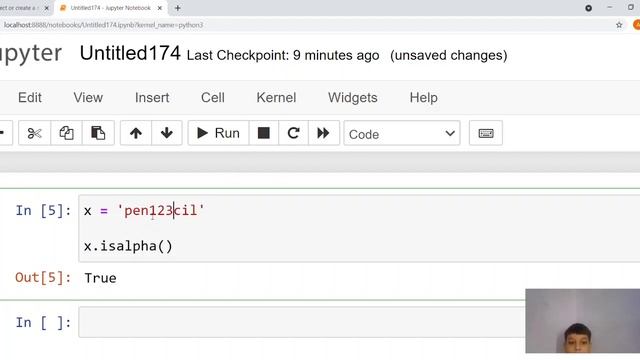Click the Jupyter logo
Screen dimensions: 640x360
[31, 54]
